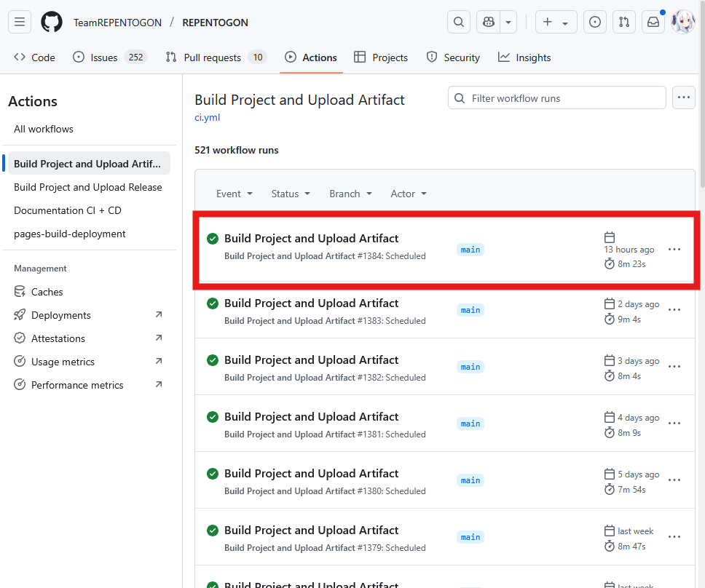Open three-dot menu for run #1379
The width and height of the screenshot is (705, 588).
click(x=674, y=537)
